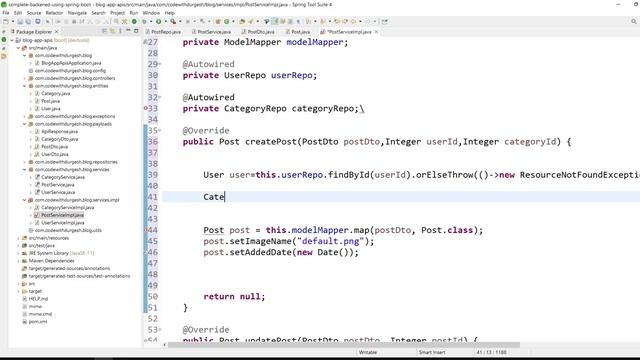Screen dimensions: 640x360
Task: Click 'Smart Insert' in the status bar
Action: [431, 352]
